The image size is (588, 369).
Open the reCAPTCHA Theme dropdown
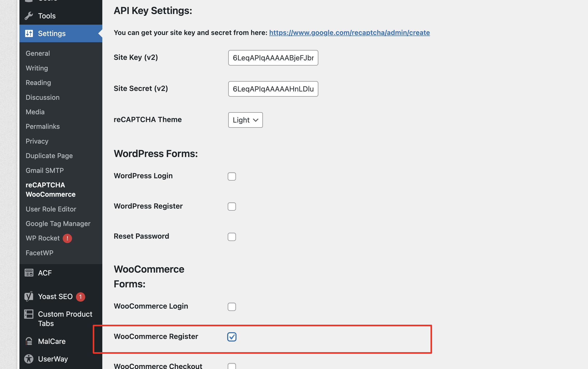(245, 120)
